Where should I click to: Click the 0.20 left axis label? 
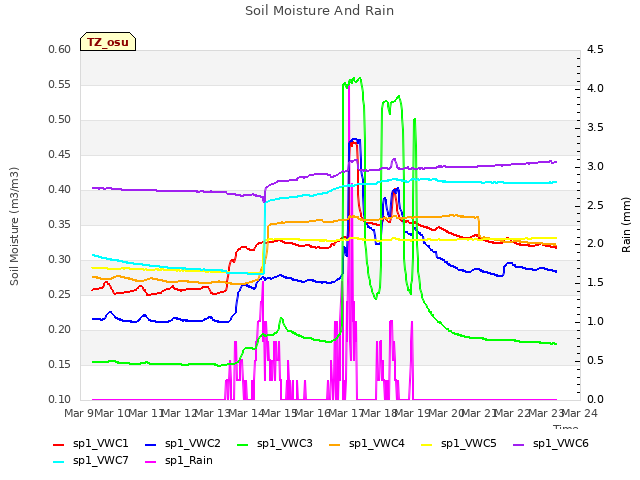pos(60,330)
